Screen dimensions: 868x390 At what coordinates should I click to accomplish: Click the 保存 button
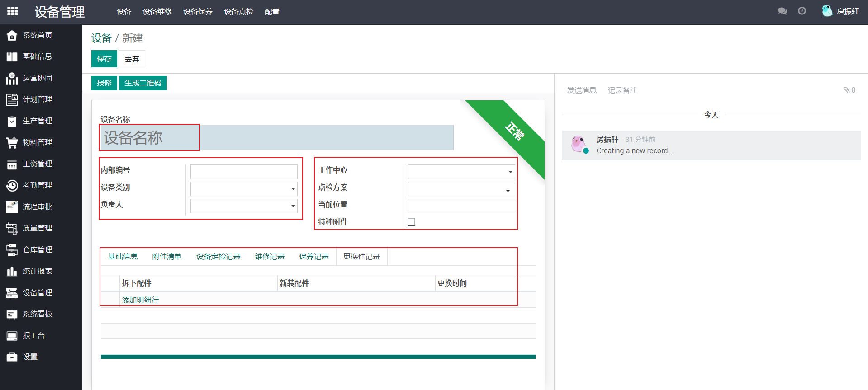(104, 59)
